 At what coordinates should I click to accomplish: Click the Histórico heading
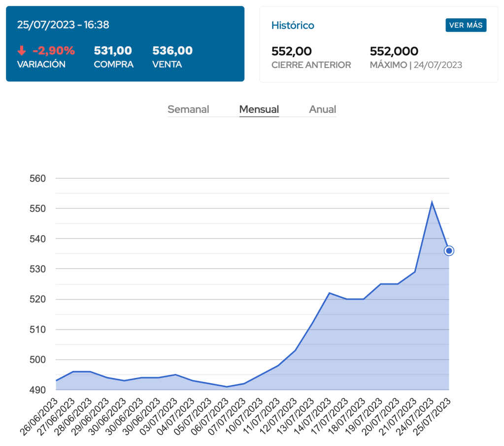coord(293,25)
